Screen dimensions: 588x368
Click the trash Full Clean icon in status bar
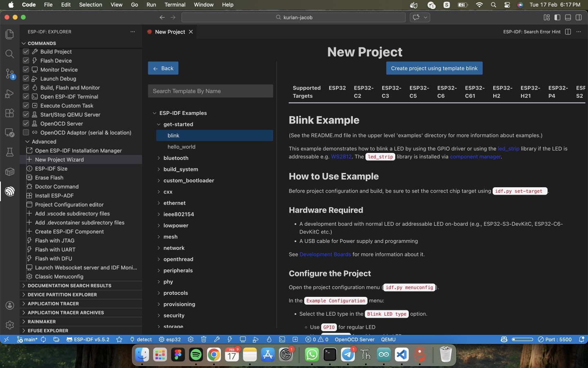(204, 339)
